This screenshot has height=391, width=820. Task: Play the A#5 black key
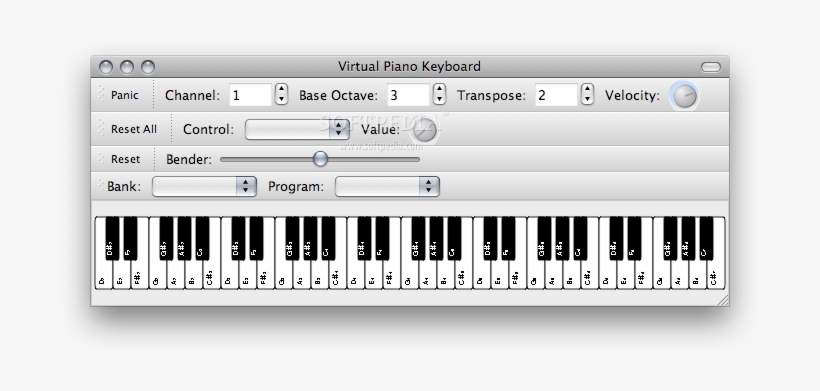pos(562,238)
